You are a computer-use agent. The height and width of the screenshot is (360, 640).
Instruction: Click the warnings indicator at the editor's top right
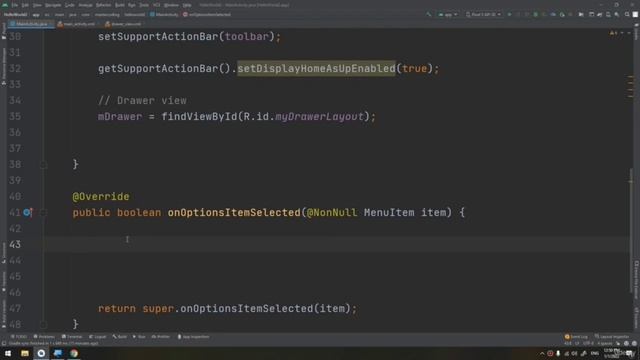(613, 33)
